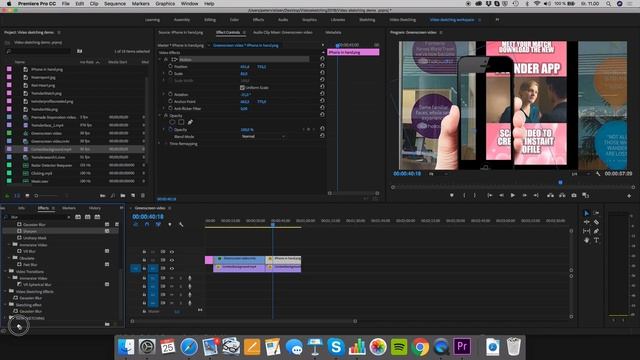Toggle lock on the top video track
Viewport: 640px width, 360px height.
click(x=144, y=252)
